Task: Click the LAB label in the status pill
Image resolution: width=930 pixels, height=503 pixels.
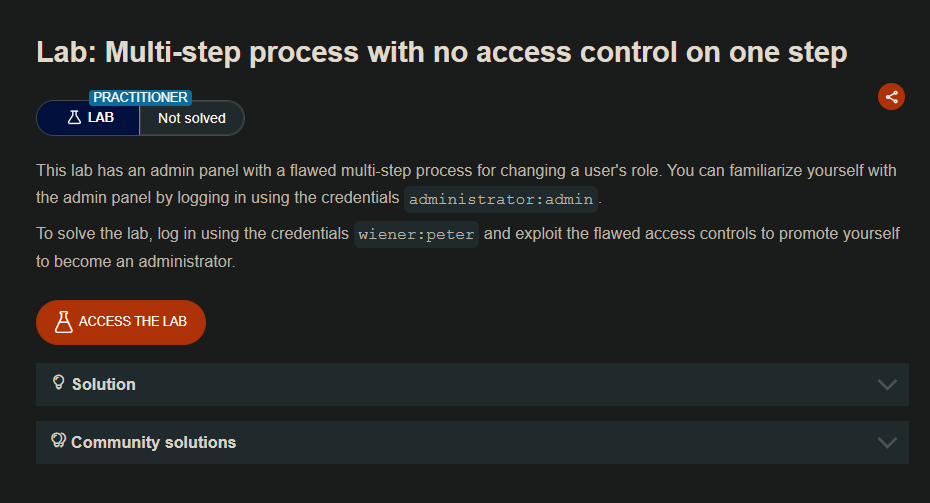Action: (100, 118)
